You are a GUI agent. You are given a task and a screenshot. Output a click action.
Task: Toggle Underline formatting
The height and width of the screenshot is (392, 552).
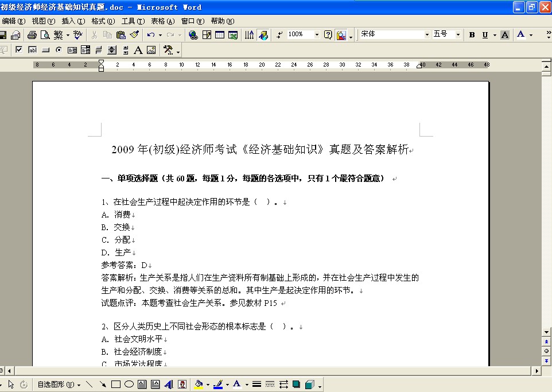(485, 35)
